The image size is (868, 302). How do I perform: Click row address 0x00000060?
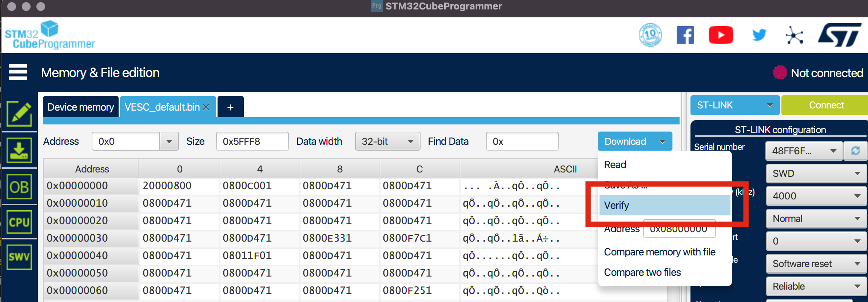[x=92, y=290]
